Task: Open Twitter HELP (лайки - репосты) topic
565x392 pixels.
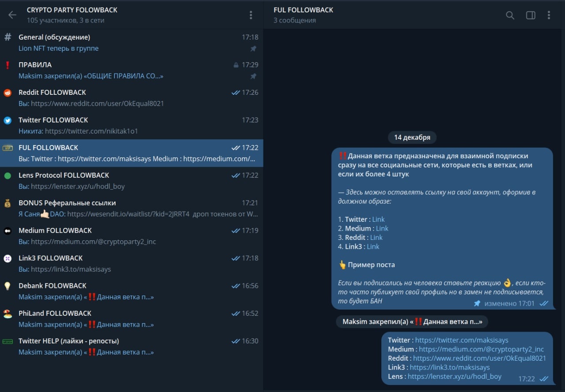Action: pos(132,347)
